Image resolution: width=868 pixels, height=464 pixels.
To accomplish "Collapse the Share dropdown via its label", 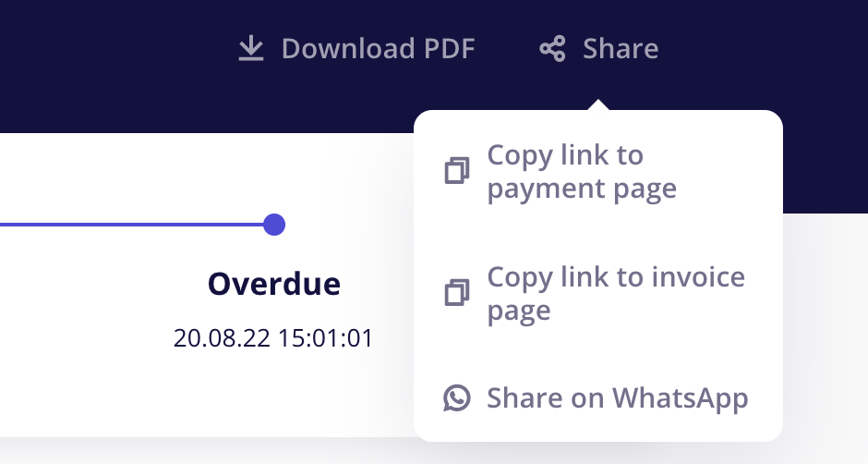I will click(x=621, y=49).
